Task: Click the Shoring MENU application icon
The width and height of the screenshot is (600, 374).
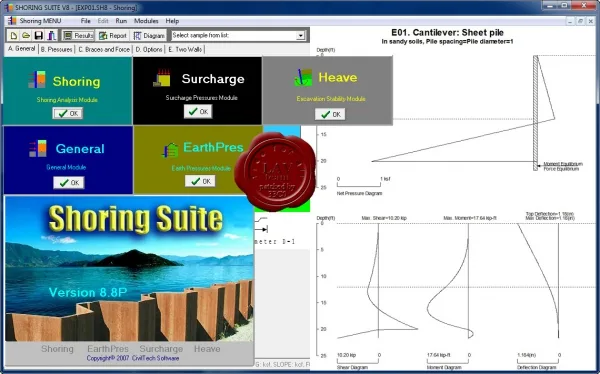Action: pyautogui.click(x=11, y=21)
